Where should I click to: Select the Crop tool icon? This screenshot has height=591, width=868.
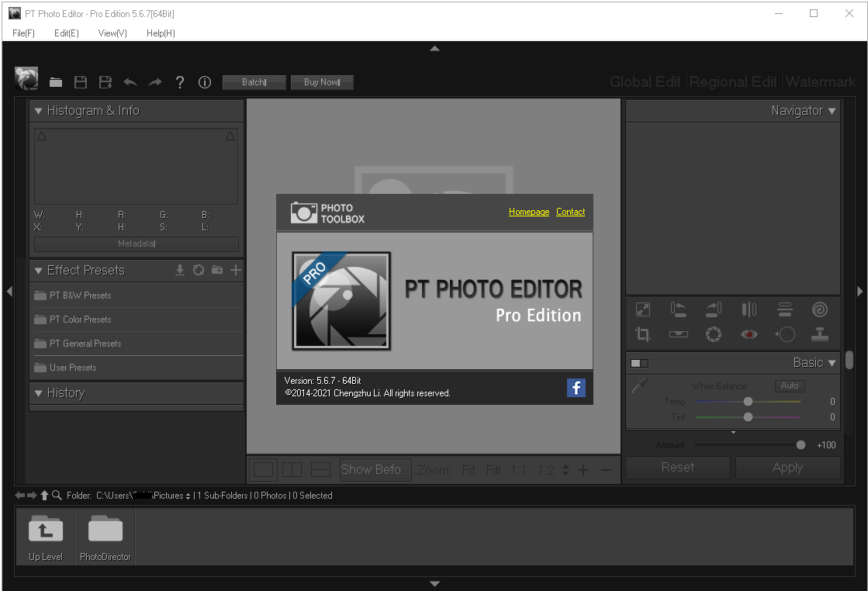coord(643,334)
